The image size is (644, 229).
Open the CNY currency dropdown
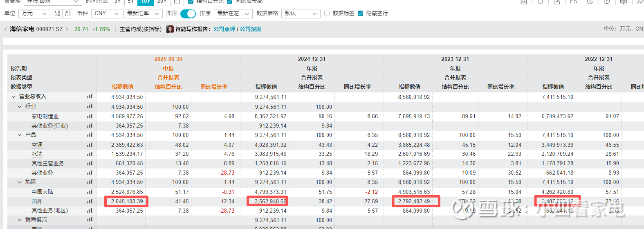pyautogui.click(x=106, y=13)
